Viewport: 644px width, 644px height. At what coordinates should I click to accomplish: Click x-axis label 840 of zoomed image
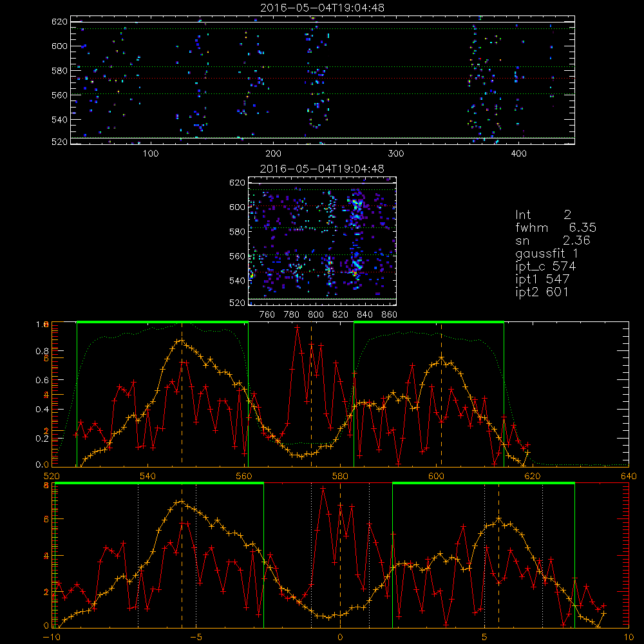pyautogui.click(x=365, y=315)
